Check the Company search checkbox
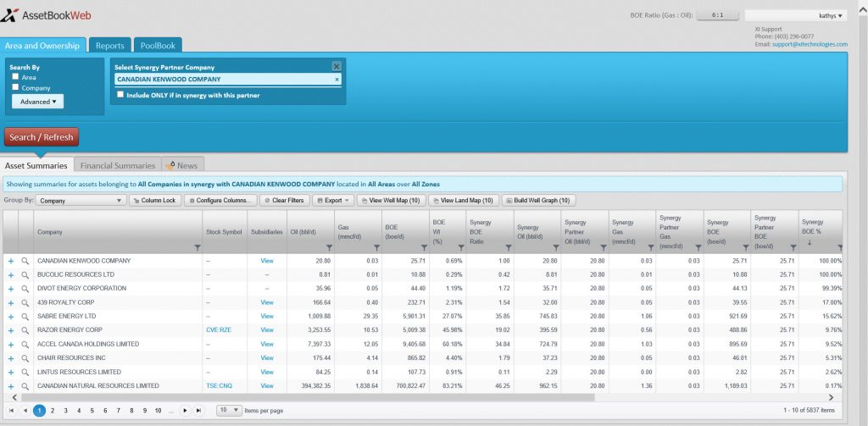 coord(15,87)
